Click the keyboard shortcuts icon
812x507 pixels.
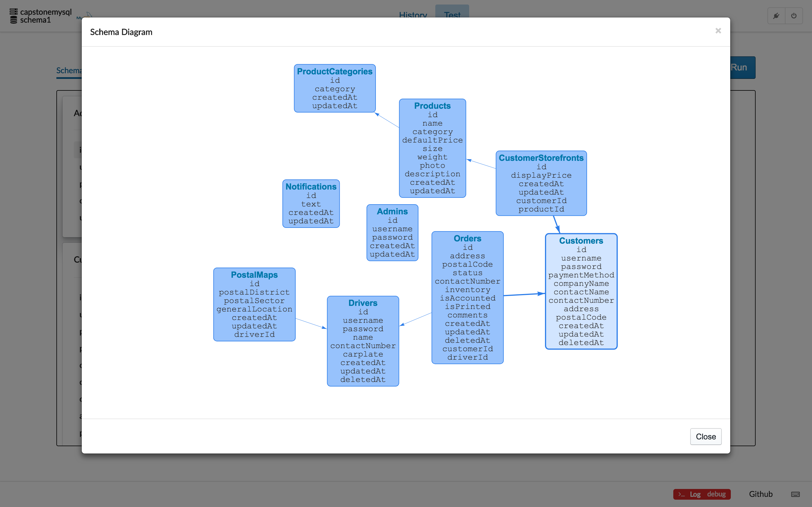pos(795,494)
